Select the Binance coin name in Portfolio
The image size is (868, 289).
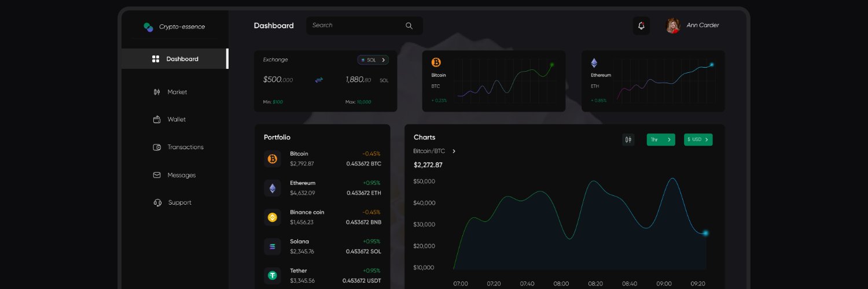307,212
